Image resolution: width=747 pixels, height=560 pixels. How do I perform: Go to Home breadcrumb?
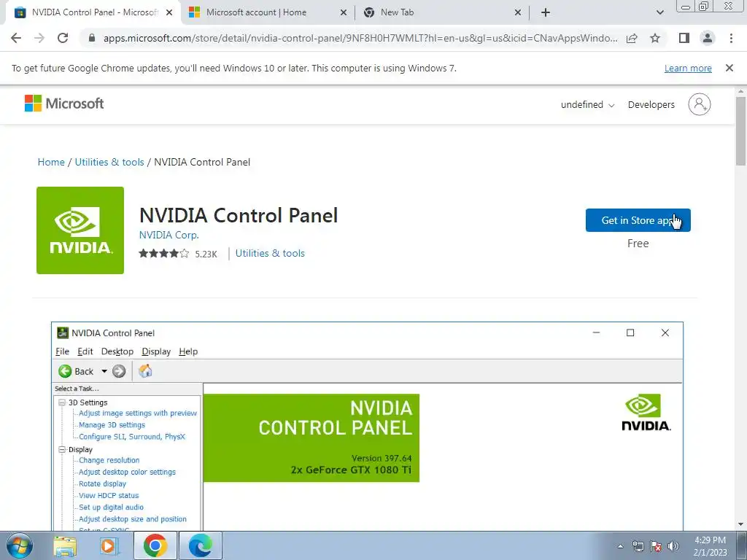[51, 162]
